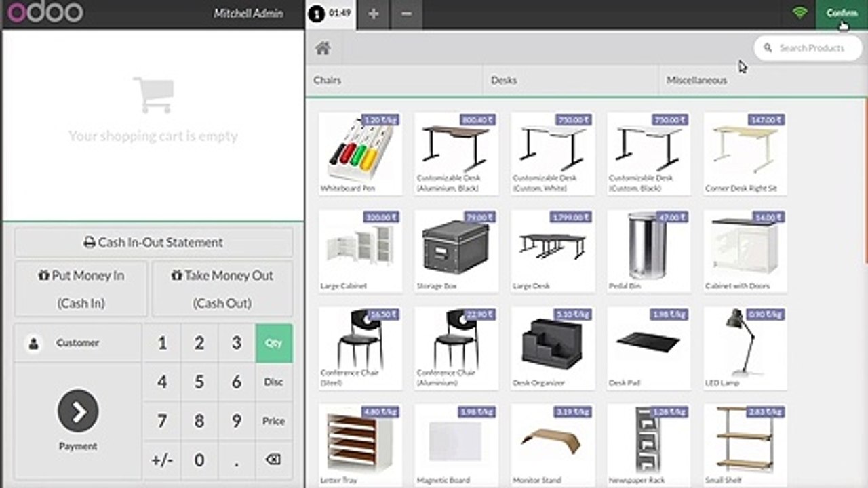This screenshot has height=488, width=868.
Task: Click Take Money Out button
Action: 222,289
